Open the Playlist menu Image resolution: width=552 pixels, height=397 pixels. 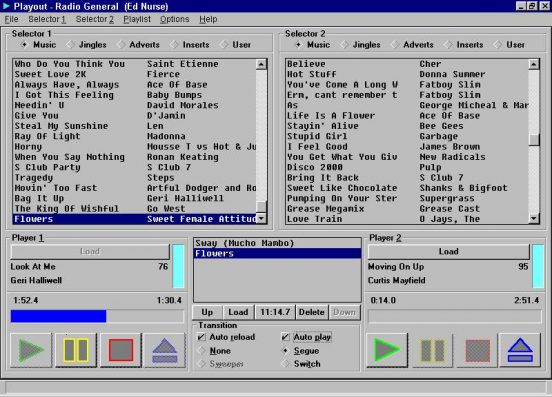click(x=137, y=19)
